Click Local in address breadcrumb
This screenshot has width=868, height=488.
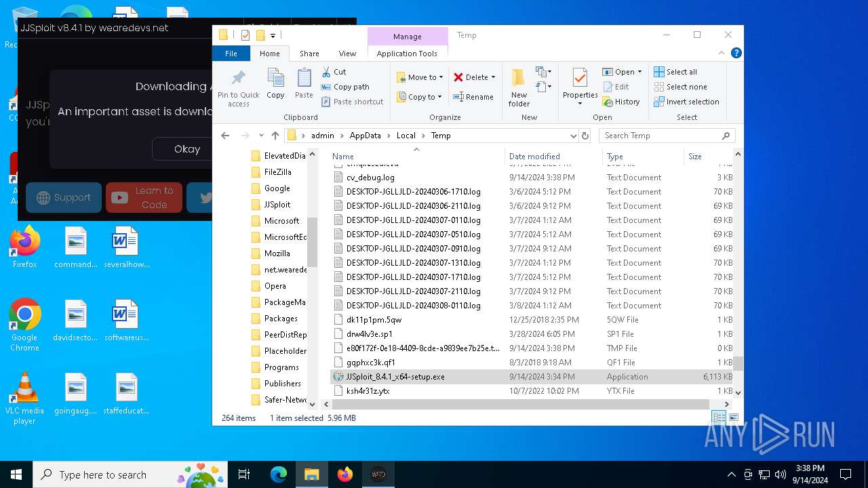tap(406, 136)
